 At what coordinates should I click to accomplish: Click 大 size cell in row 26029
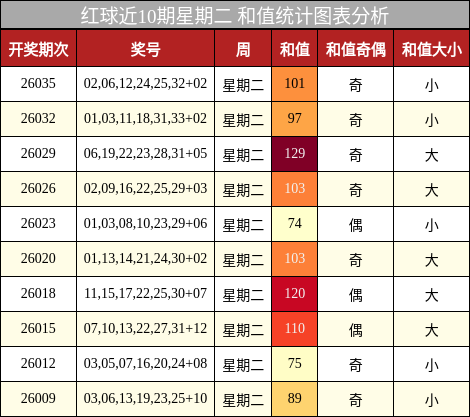point(432,155)
